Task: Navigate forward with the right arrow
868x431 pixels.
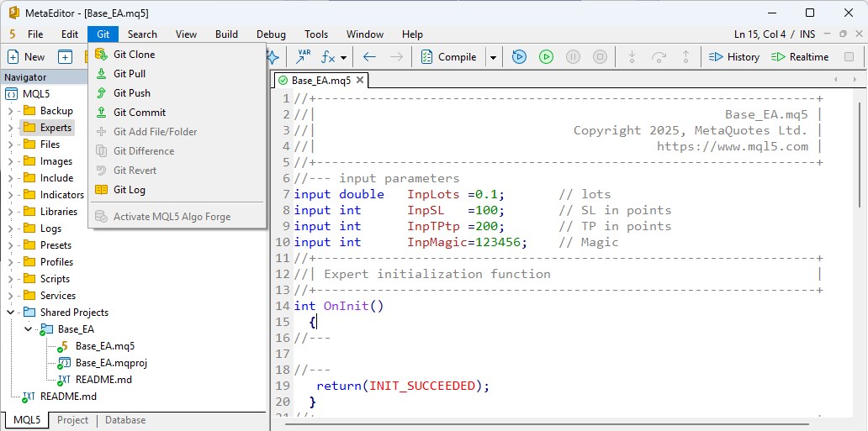Action: point(396,57)
